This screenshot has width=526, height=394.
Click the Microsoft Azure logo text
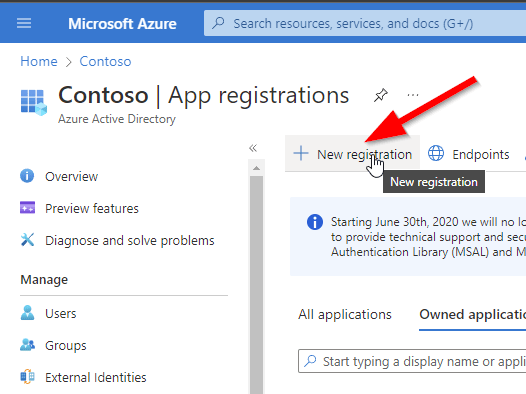[122, 24]
